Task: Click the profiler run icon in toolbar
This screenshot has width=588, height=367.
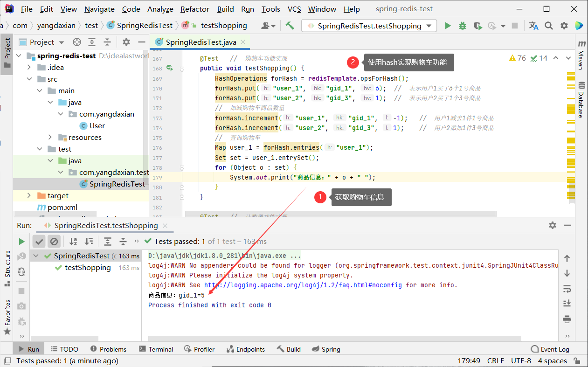Action: [x=492, y=26]
